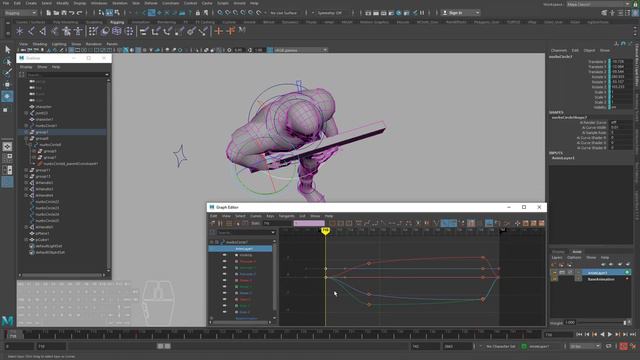Click the Go to Start playback button
This screenshot has width=640, height=360.
click(x=579, y=334)
